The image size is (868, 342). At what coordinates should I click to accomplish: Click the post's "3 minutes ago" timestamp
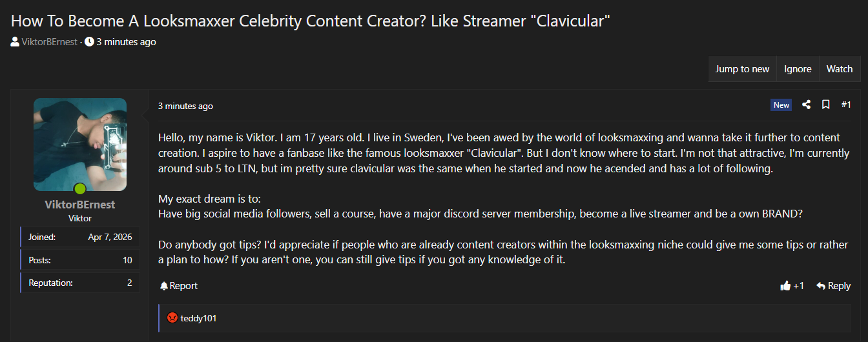click(185, 106)
